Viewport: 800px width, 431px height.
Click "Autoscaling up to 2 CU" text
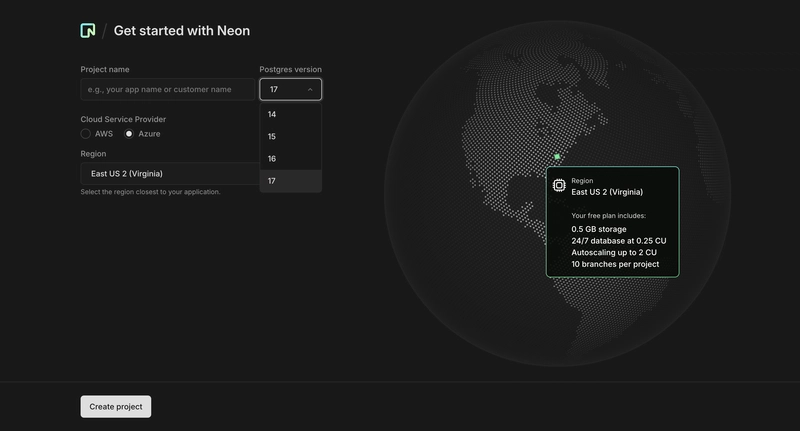[x=614, y=252]
